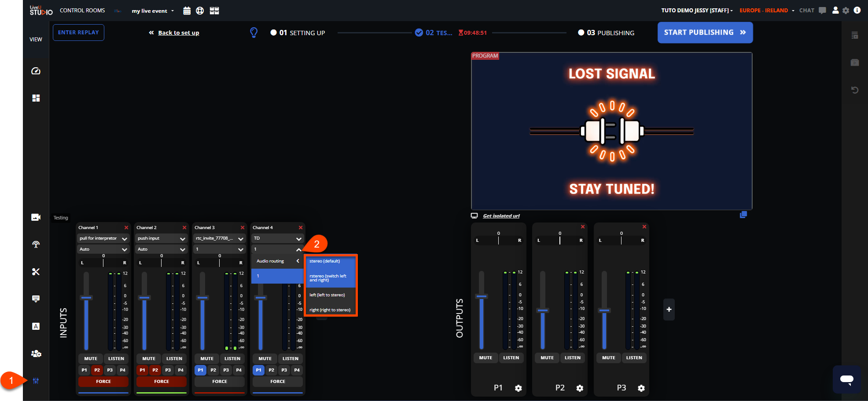Click the P1 output settings gear
Screen dimensions: 868x401
click(x=519, y=388)
